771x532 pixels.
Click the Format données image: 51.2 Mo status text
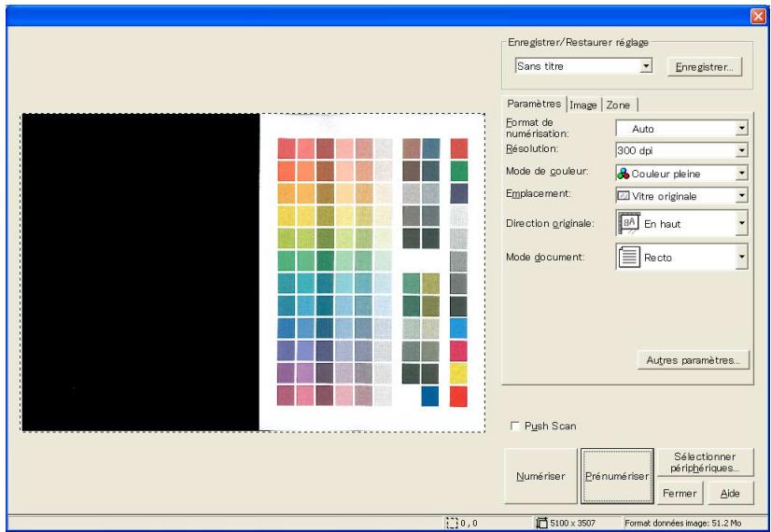682,524
